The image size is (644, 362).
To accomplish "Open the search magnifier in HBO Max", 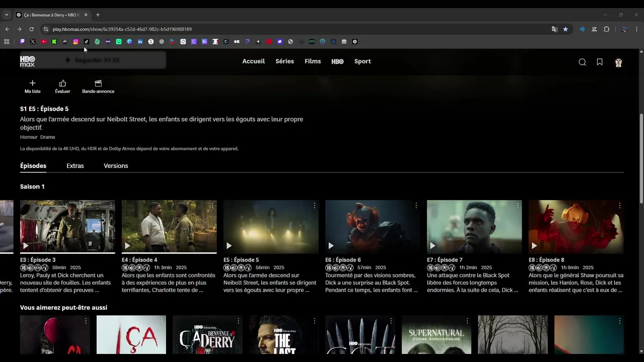I will click(582, 62).
